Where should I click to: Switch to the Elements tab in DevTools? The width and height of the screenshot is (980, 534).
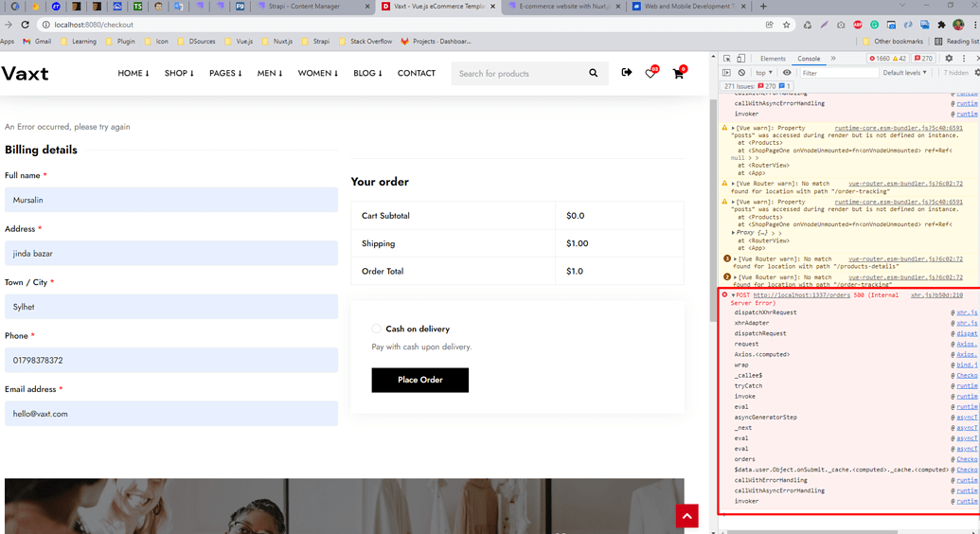[x=773, y=59]
